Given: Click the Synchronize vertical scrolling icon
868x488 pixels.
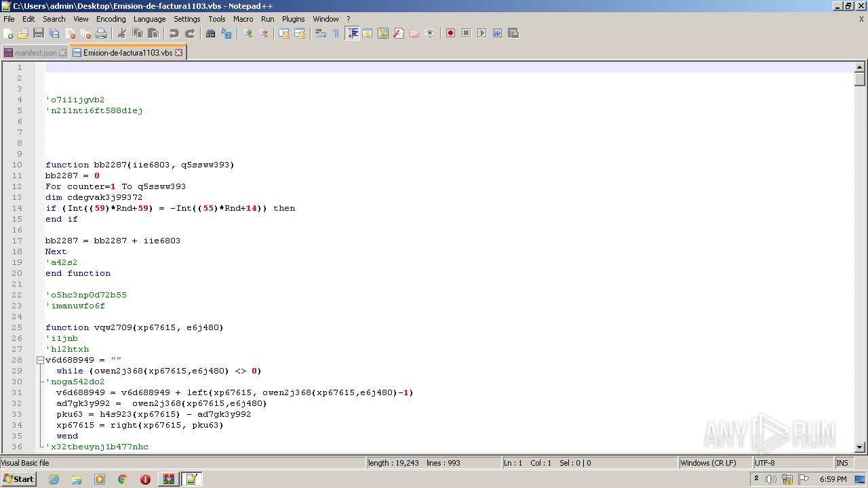Looking at the screenshot, I should click(x=284, y=33).
